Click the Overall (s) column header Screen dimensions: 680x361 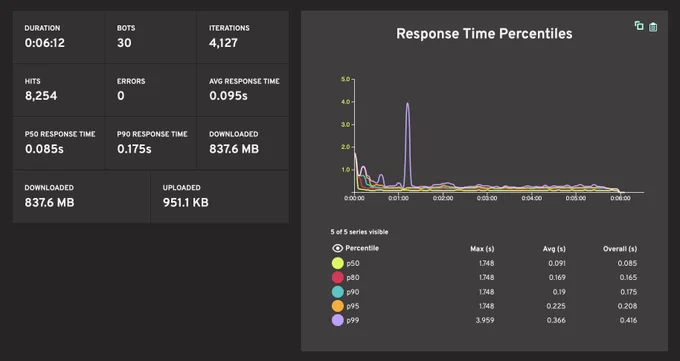[620, 249]
